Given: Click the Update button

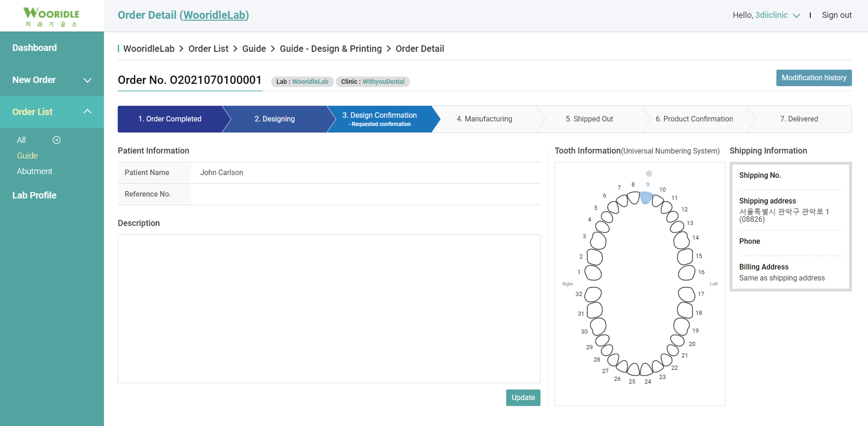Looking at the screenshot, I should pyautogui.click(x=523, y=397).
